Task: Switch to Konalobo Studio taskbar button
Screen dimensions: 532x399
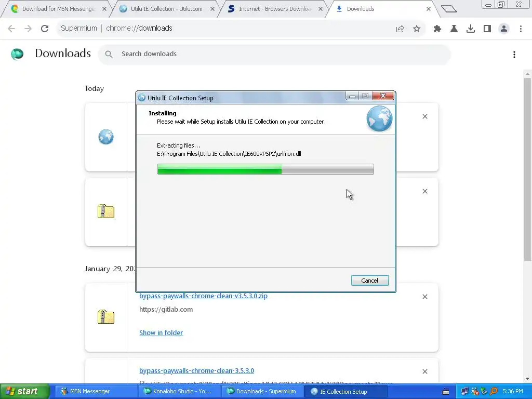Action: 179,392
